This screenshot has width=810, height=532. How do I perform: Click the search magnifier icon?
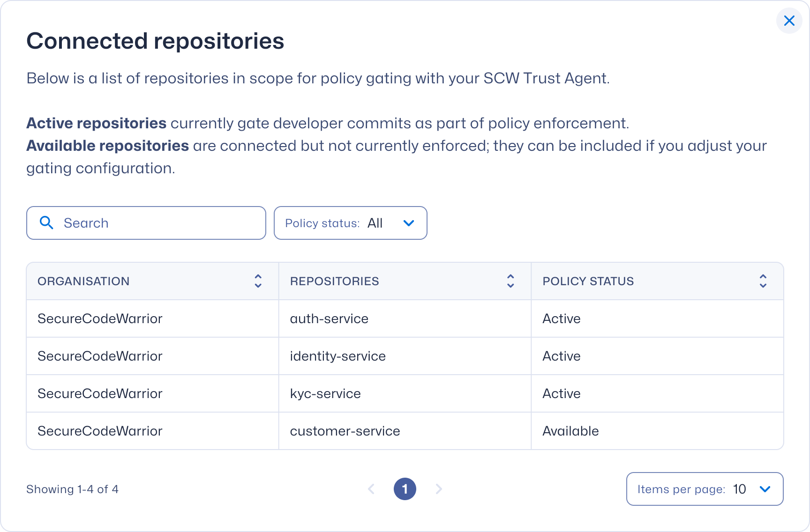point(46,222)
